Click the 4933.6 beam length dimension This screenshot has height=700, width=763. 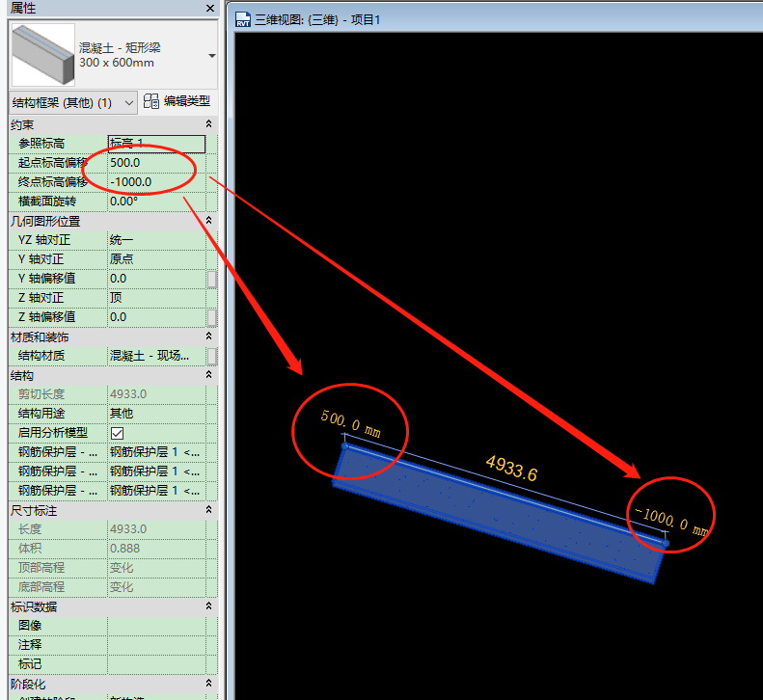[511, 468]
